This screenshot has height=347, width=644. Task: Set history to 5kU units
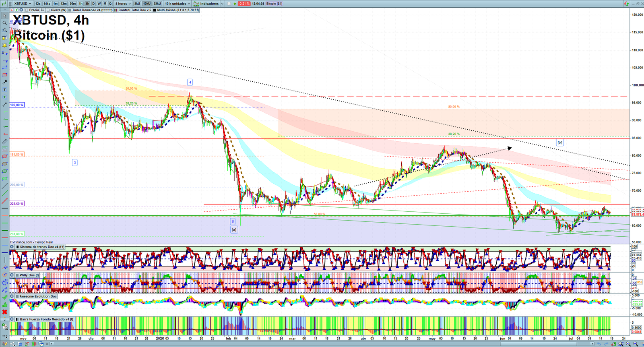137,4
